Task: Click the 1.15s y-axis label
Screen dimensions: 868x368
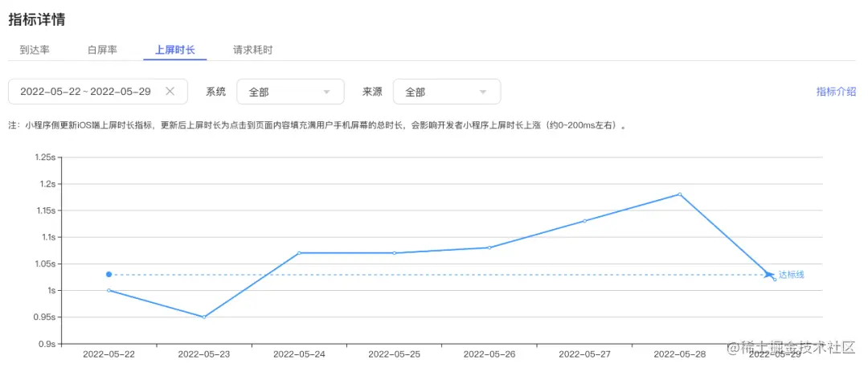Action: point(45,211)
